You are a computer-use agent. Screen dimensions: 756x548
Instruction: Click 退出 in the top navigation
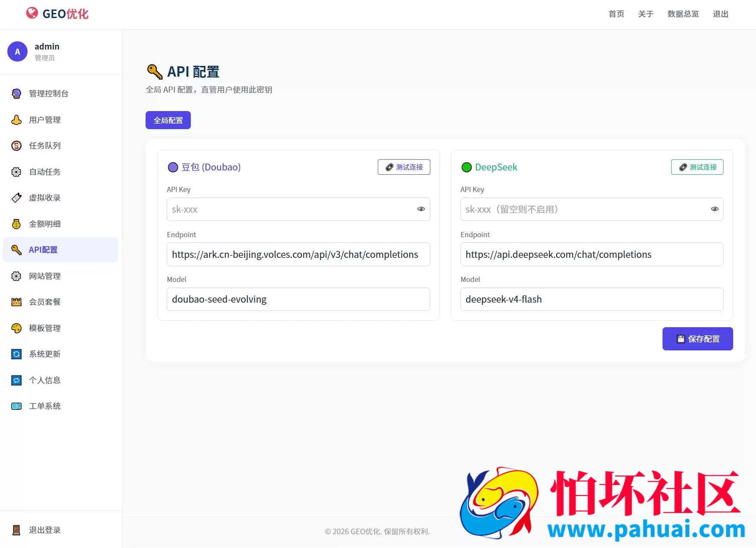point(721,14)
